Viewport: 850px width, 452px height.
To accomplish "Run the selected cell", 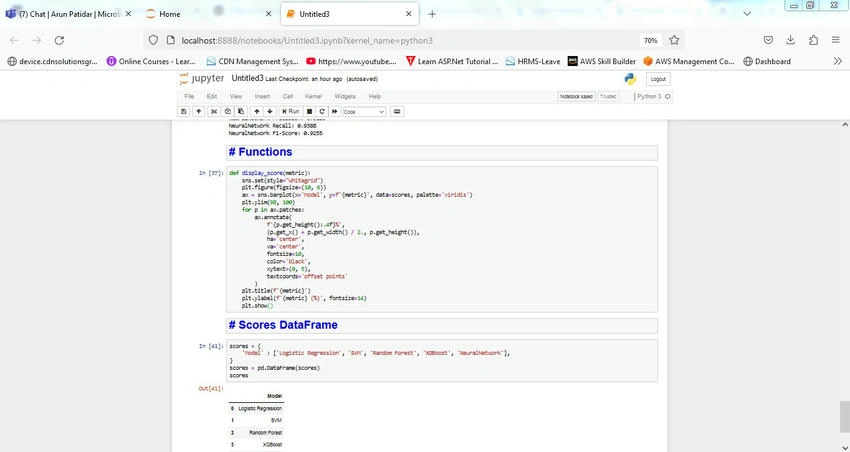I will 291,112.
